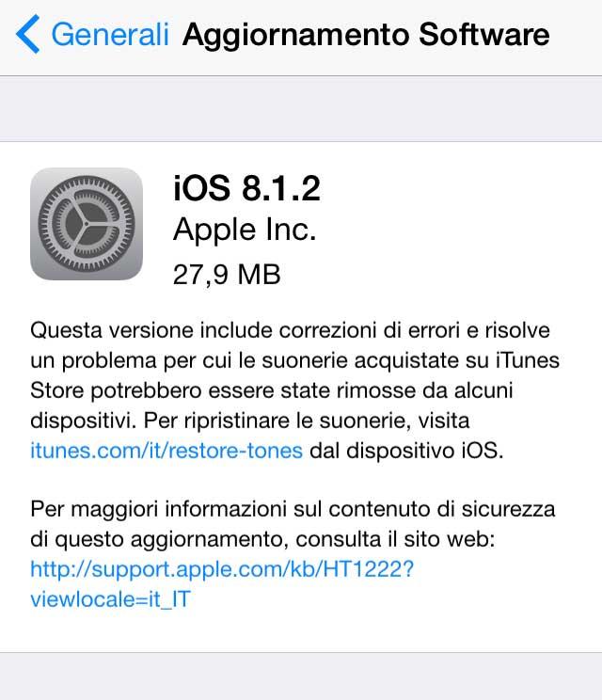Tap the line starting 'Questa versione include'
The width and height of the screenshot is (602, 700).
pyautogui.click(x=290, y=331)
